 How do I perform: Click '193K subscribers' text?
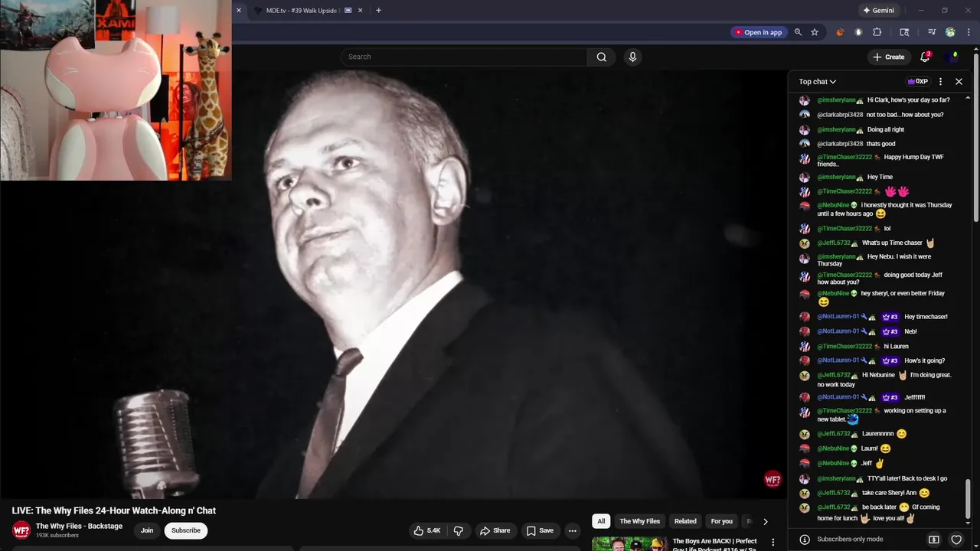[x=57, y=536]
